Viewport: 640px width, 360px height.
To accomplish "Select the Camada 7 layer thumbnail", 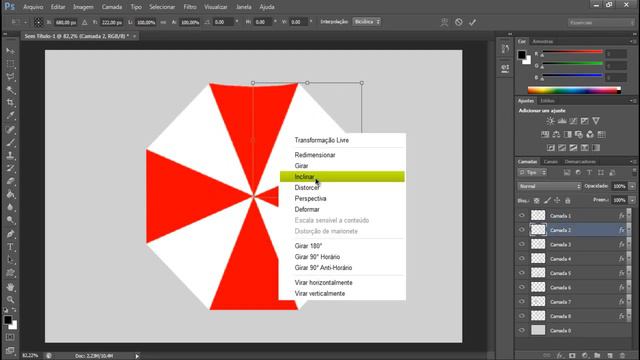I will point(538,302).
